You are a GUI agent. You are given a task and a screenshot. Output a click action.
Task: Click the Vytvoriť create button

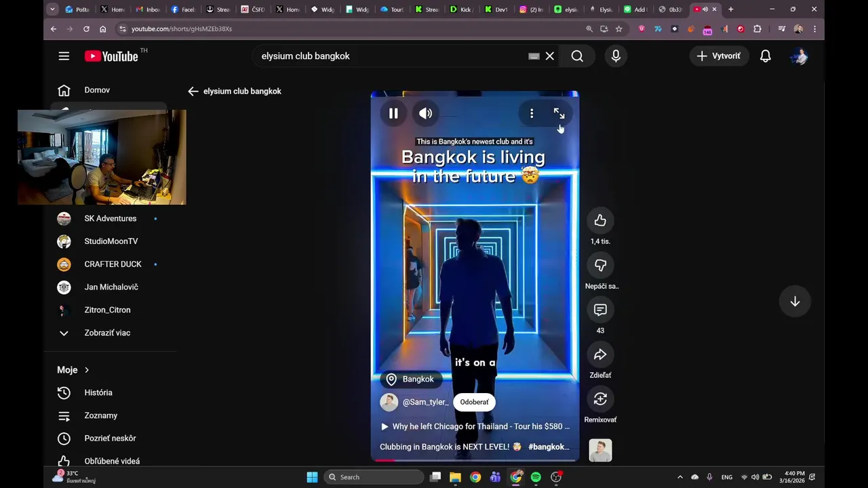(x=719, y=56)
